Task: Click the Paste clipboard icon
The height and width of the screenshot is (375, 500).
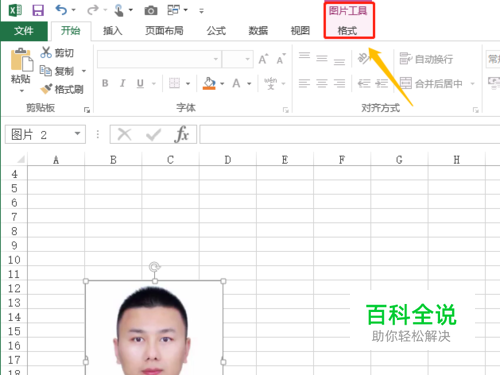Action: [x=22, y=60]
